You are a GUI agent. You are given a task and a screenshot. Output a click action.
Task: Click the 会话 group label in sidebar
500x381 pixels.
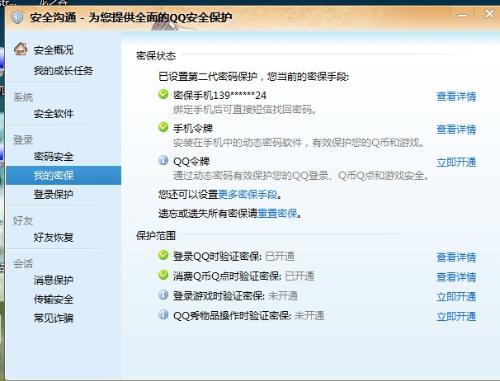click(23, 264)
